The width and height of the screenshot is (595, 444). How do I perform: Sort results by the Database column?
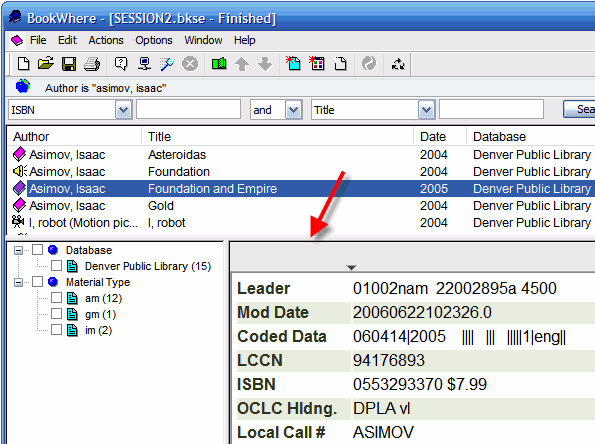click(531, 137)
